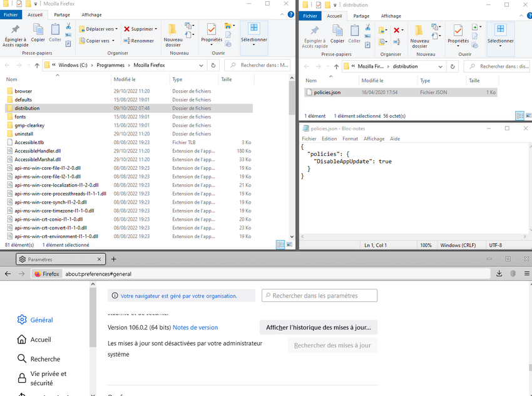Switch to details view in Mozilla Firefox explorer status bar
The width and height of the screenshot is (532, 396).
280,244
